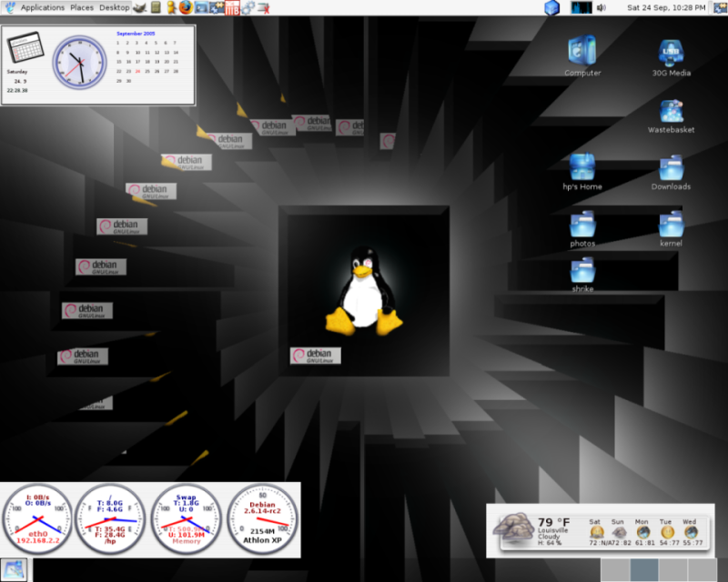Select the Mon forecast icon
This screenshot has height=582, width=728.
643,532
